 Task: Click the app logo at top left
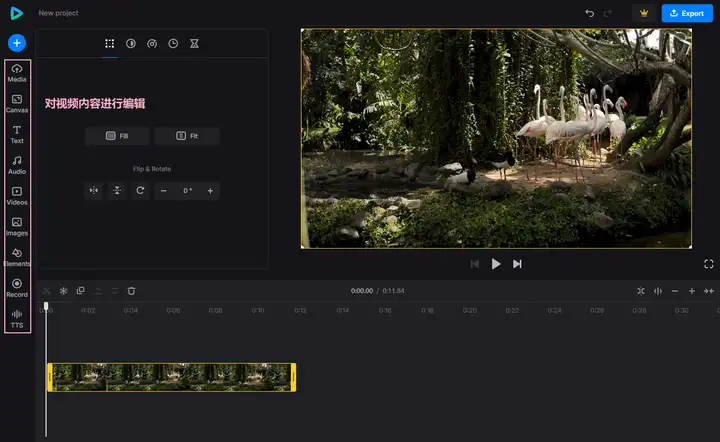point(17,13)
